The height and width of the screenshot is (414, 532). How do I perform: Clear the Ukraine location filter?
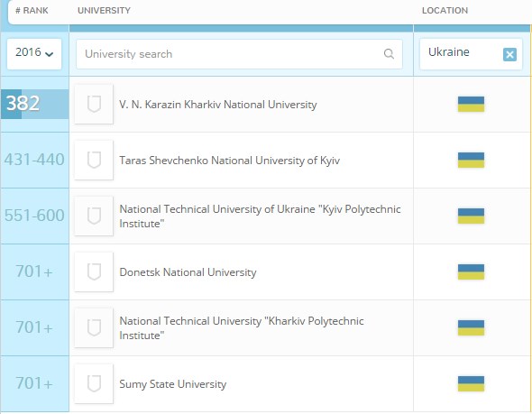tap(509, 54)
